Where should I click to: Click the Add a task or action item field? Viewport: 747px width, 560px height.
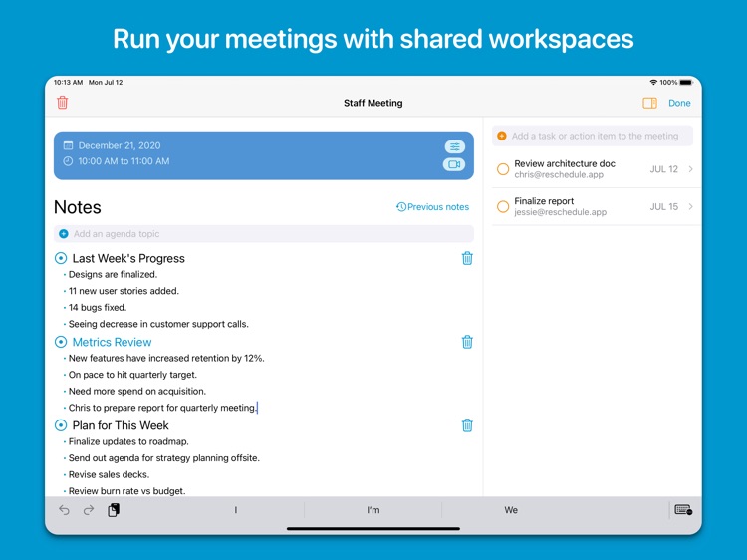click(x=593, y=136)
